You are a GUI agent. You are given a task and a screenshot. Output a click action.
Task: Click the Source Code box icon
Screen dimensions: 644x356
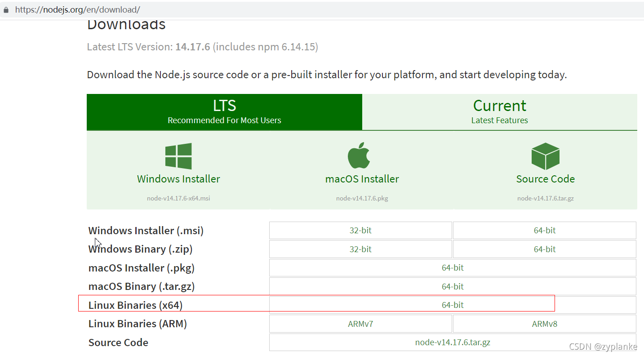coord(545,156)
